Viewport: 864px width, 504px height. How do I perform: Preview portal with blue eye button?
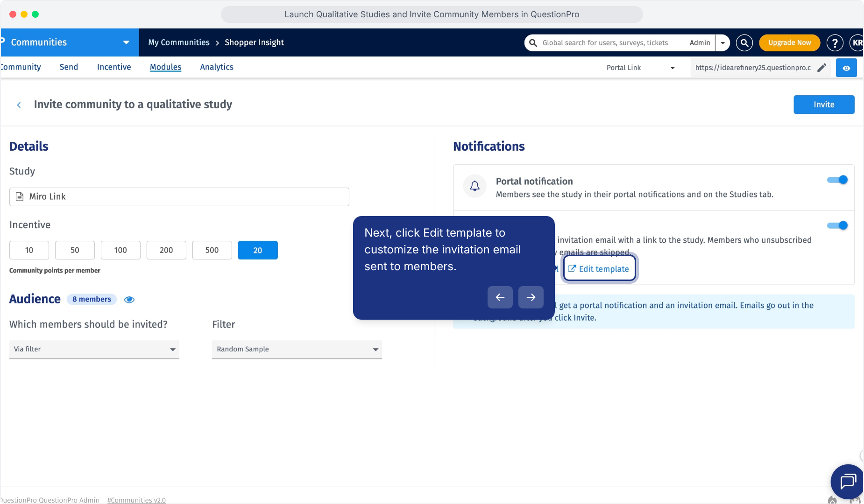pyautogui.click(x=846, y=68)
